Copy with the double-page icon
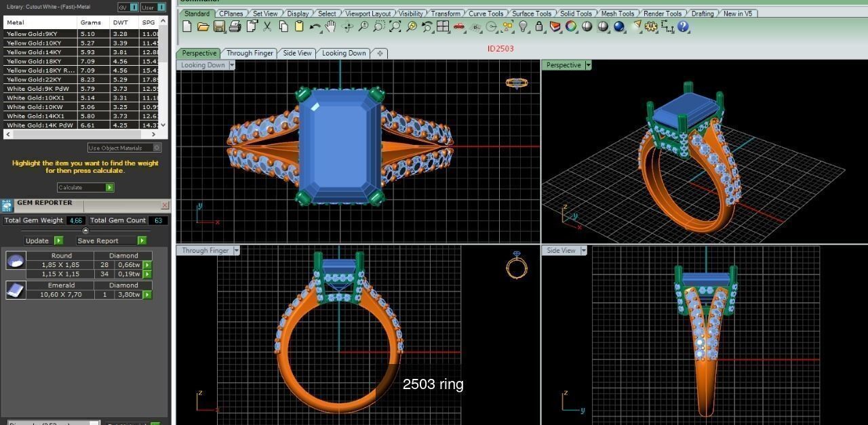 (x=283, y=26)
